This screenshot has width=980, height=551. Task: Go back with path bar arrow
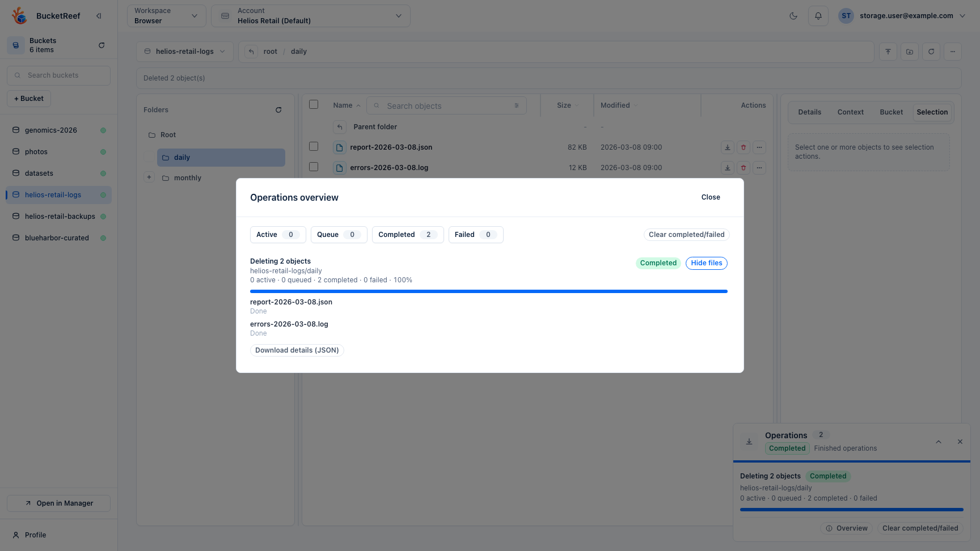(x=251, y=52)
